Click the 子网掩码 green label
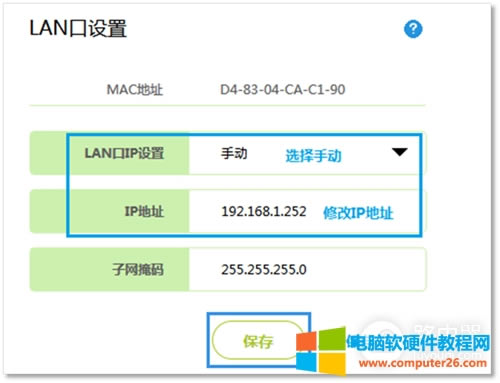Viewport: 500px width, 383px height. pos(138,269)
